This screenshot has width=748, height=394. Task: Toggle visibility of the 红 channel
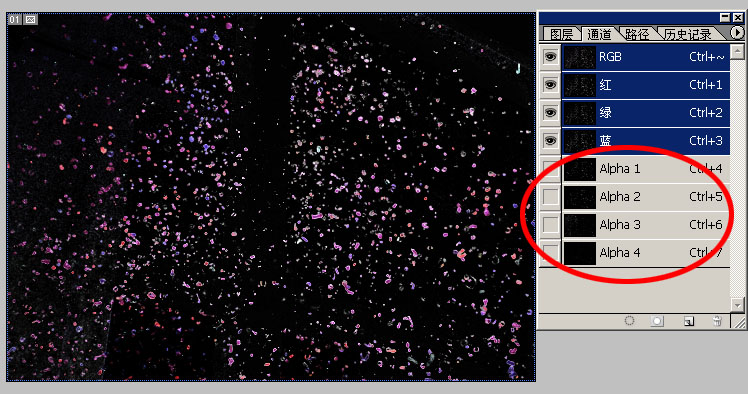click(x=550, y=85)
